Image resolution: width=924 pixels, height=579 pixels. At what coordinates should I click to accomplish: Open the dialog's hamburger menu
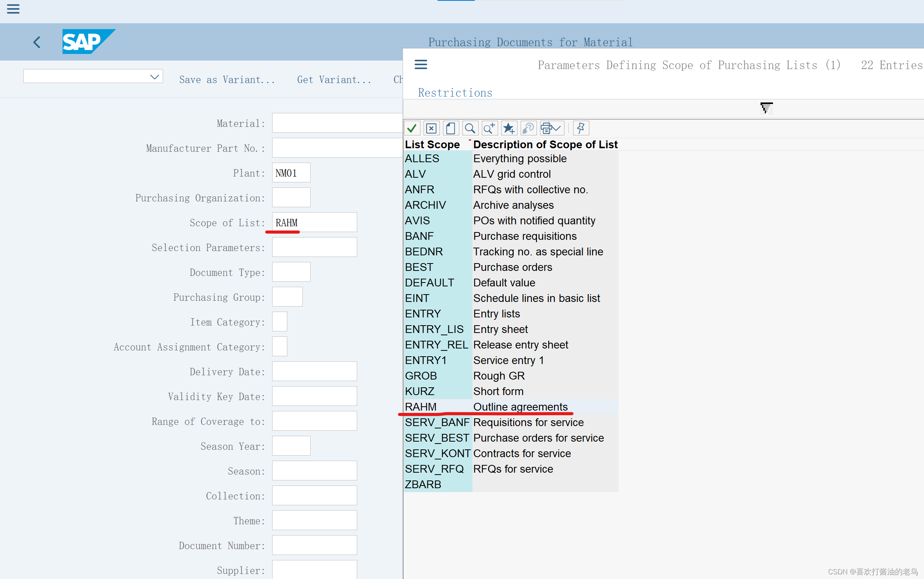pos(420,64)
